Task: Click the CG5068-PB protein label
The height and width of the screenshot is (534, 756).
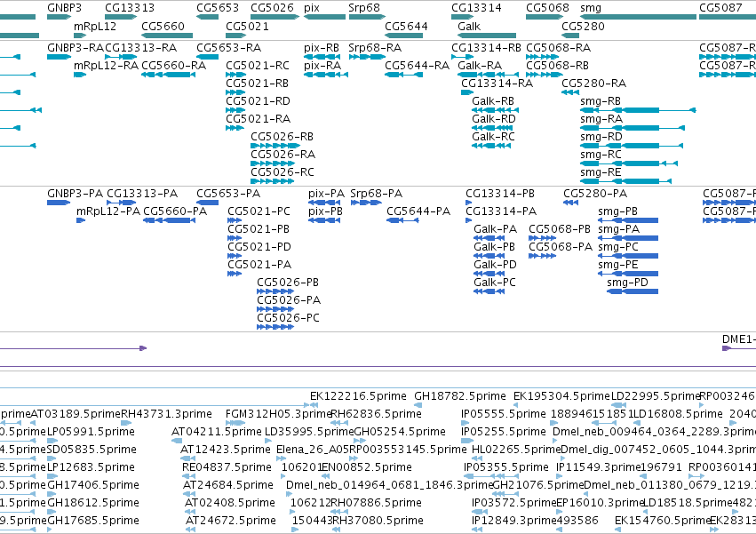Action: point(560,229)
